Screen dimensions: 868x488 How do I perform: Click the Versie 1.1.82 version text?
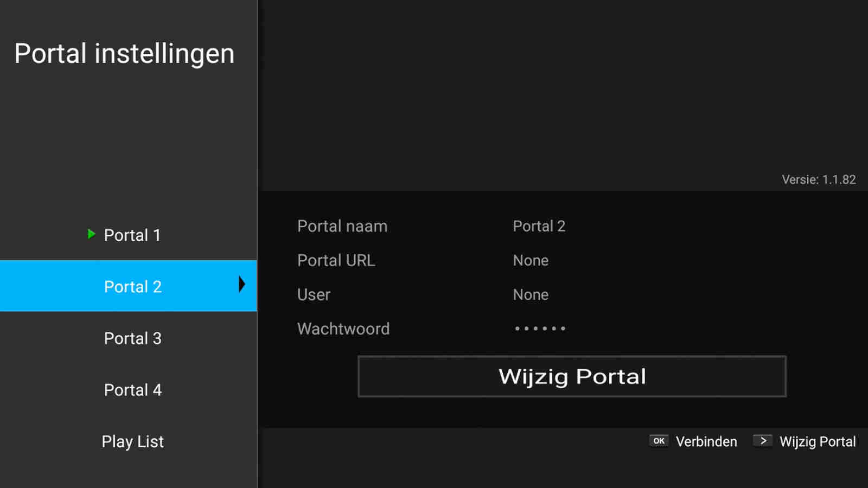818,180
